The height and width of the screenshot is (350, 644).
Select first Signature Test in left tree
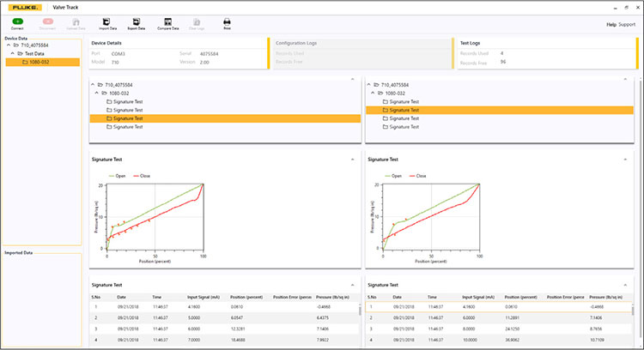pyautogui.click(x=127, y=102)
